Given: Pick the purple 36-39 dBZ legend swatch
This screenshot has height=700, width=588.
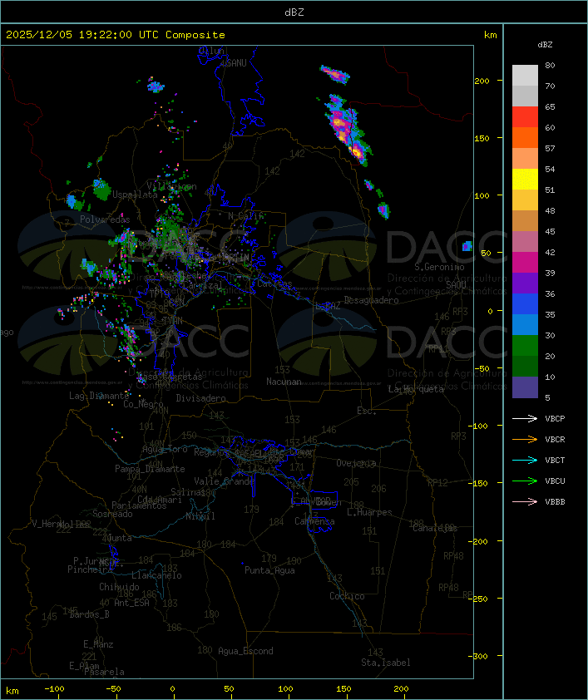Looking at the screenshot, I should tap(525, 283).
